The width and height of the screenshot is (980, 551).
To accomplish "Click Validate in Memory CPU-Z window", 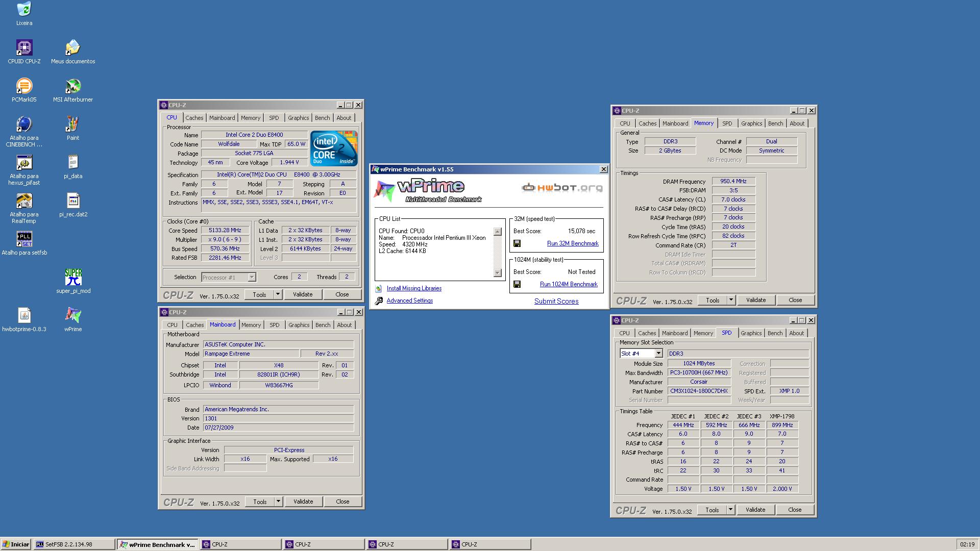I will 756,300.
